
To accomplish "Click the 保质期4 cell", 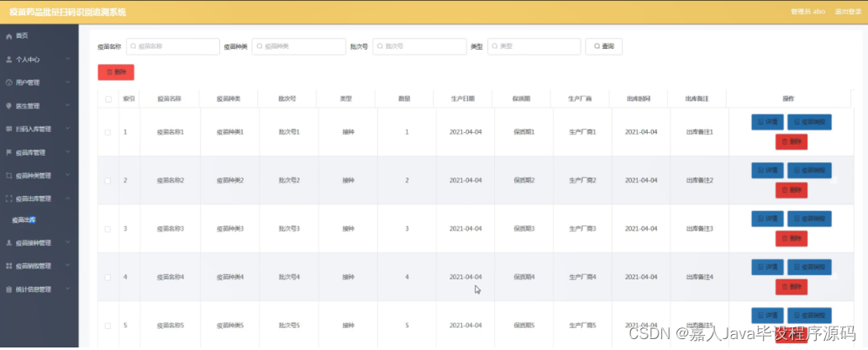I will (x=524, y=278).
